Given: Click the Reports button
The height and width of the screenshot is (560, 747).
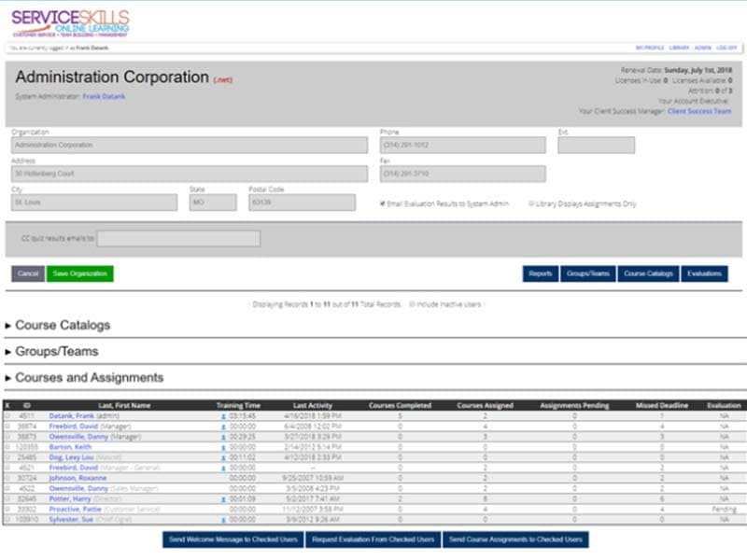Looking at the screenshot, I should [x=540, y=273].
